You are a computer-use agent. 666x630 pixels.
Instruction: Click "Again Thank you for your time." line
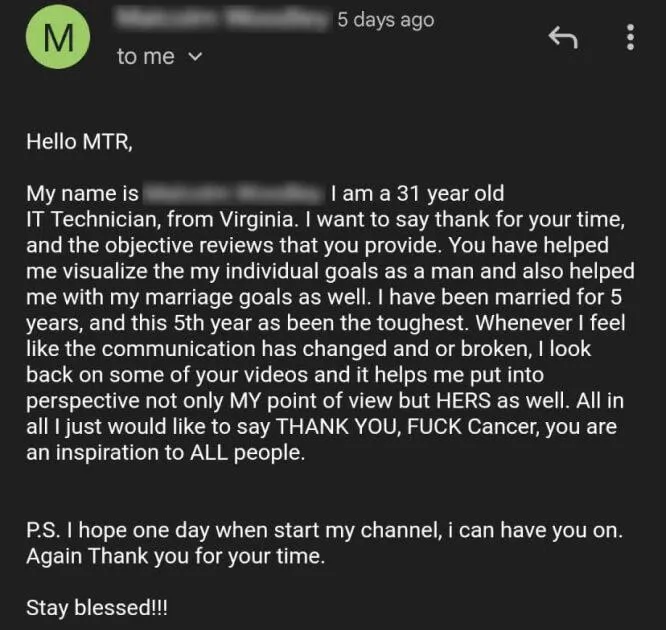(x=175, y=556)
